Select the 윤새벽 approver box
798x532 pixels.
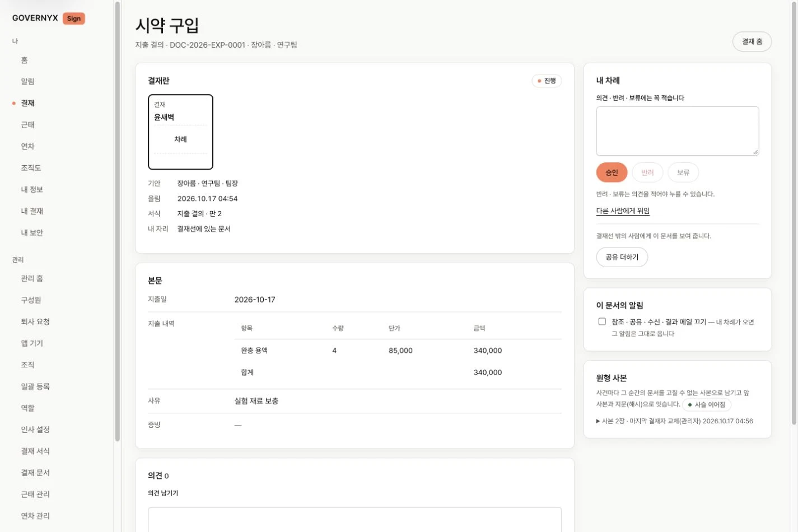(180, 132)
